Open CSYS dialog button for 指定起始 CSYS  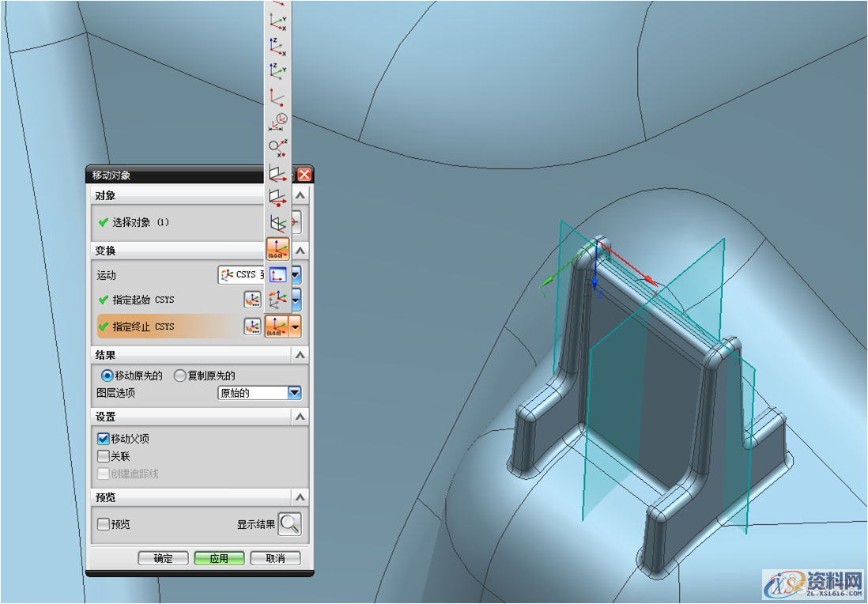pyautogui.click(x=252, y=300)
